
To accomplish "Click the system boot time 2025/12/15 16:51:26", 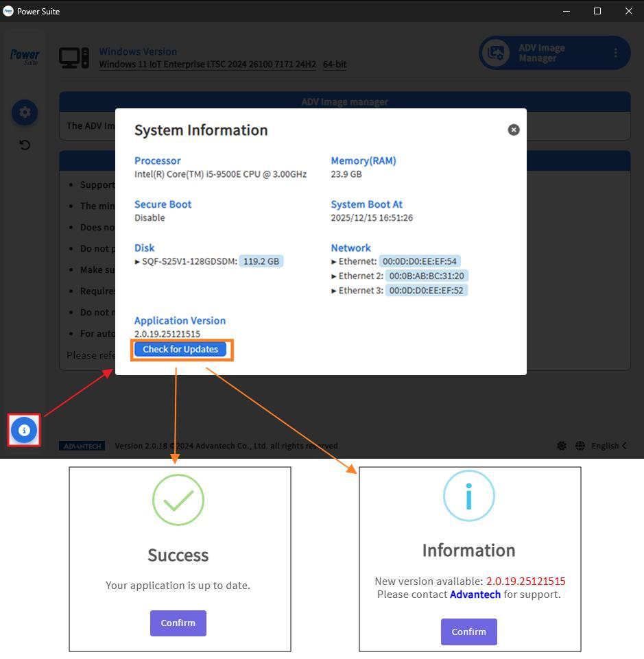I will pos(372,217).
